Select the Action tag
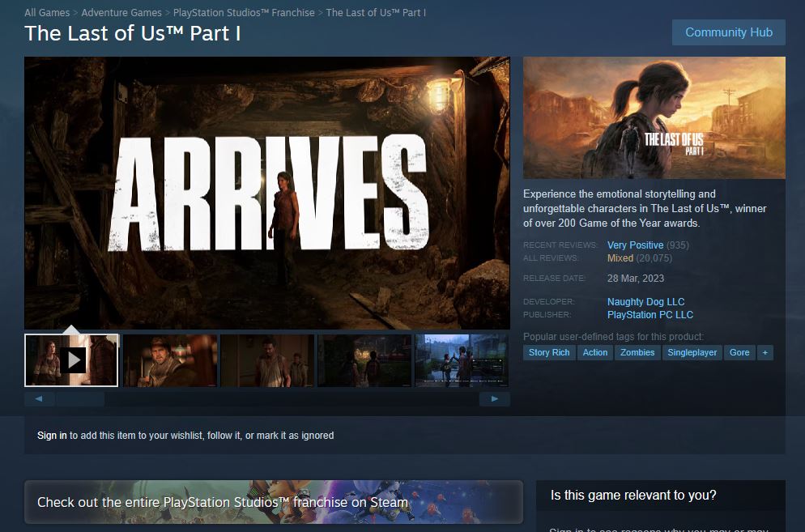Image resolution: width=805 pixels, height=532 pixels. pyautogui.click(x=595, y=352)
